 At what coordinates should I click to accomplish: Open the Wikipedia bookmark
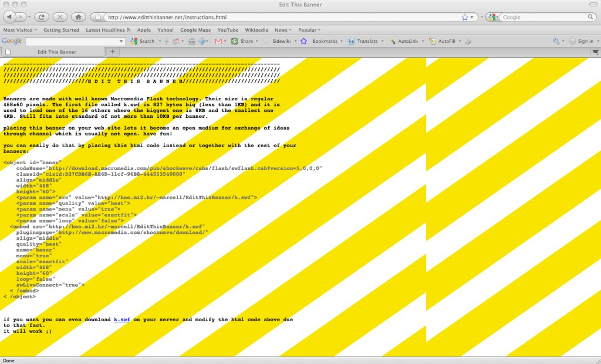point(256,30)
